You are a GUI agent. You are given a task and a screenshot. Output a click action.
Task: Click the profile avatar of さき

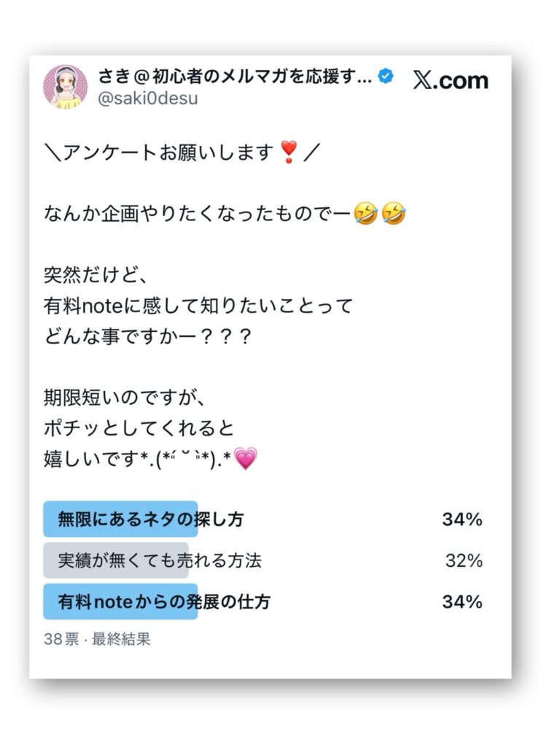[x=65, y=86]
